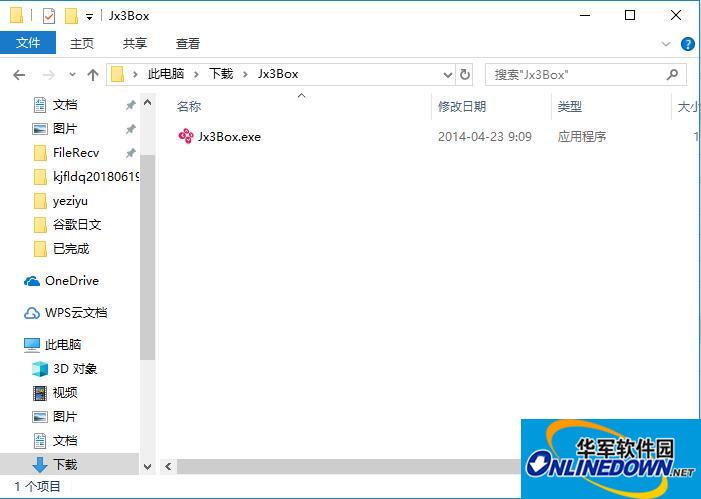Expand the ribbon with the chevron
Screen dimensions: 701x499
666,44
